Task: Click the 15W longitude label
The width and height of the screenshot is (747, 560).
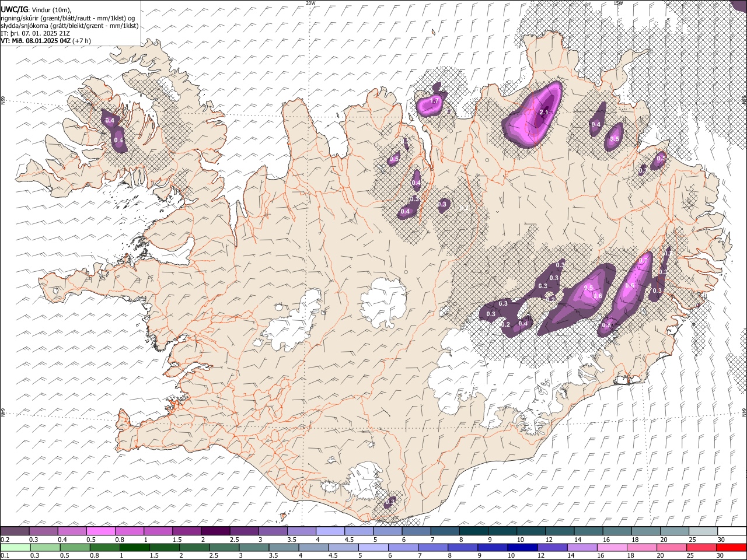Action: click(x=618, y=3)
